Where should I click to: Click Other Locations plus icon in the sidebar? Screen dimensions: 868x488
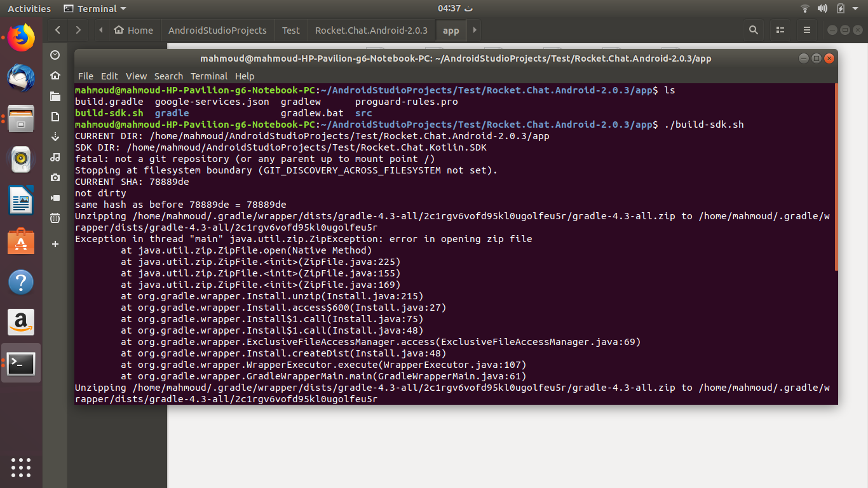coord(55,244)
